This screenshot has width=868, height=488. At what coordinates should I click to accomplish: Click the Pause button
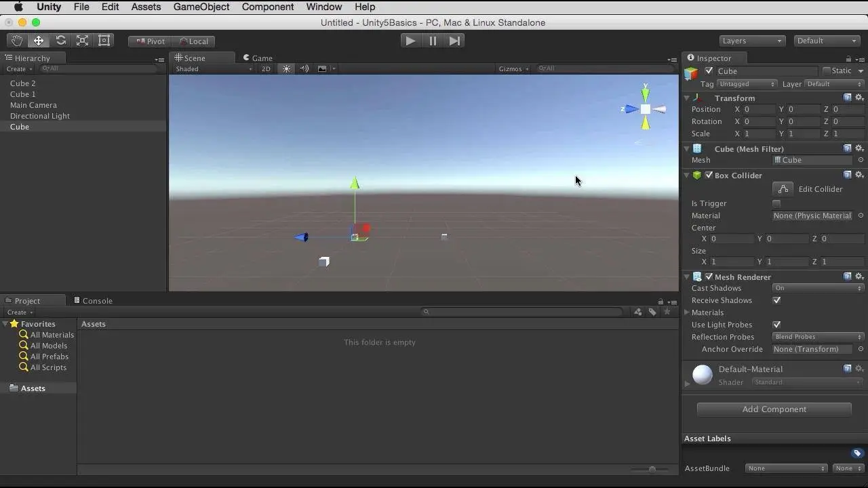coord(433,41)
